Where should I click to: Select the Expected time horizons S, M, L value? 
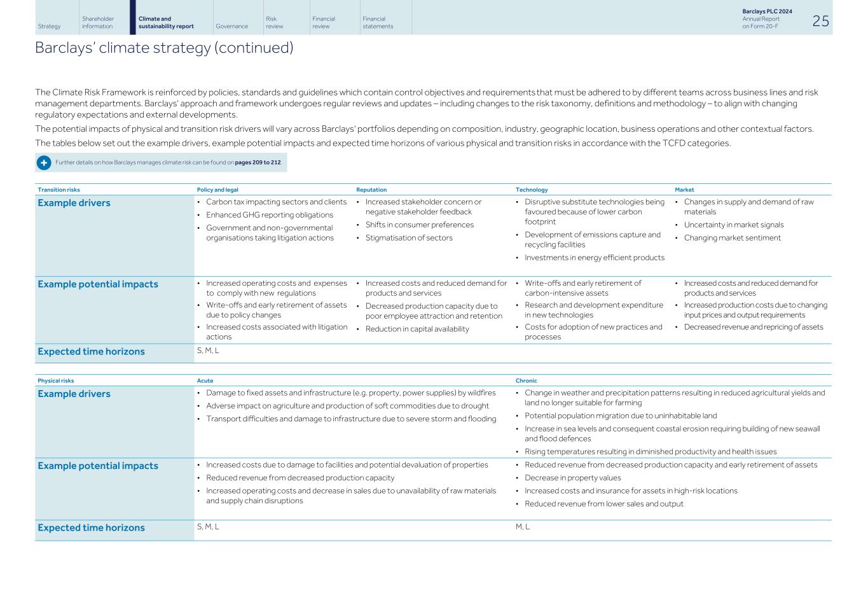point(208,351)
